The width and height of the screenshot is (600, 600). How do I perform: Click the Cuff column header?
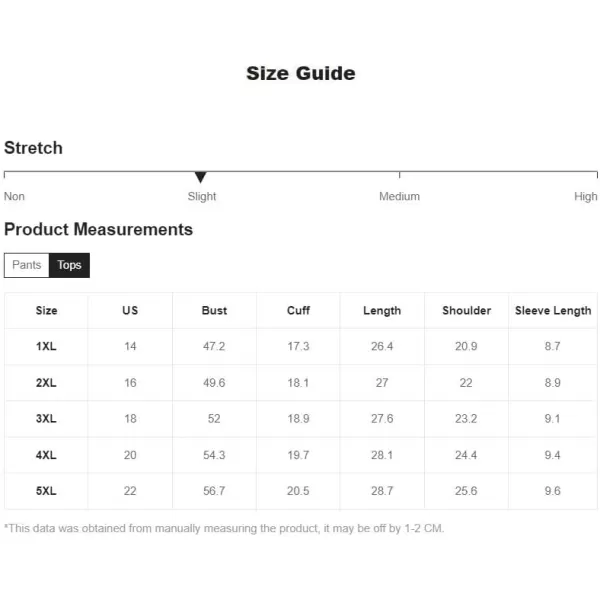tap(298, 310)
